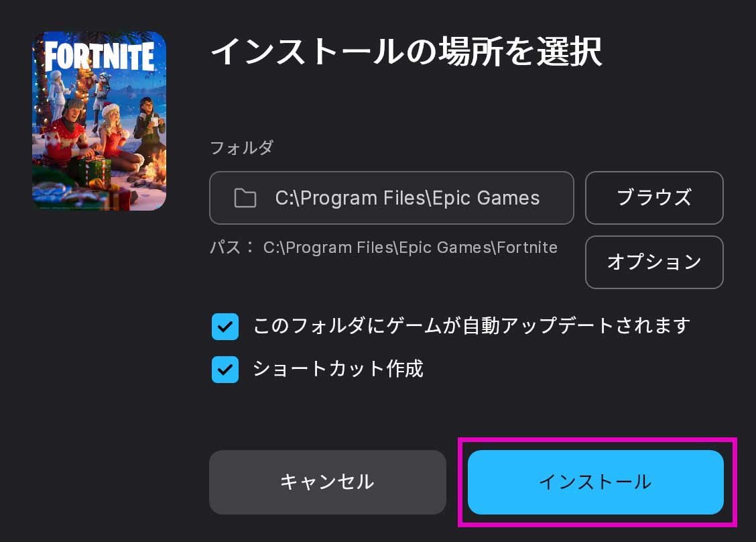The height and width of the screenshot is (542, 756).
Task: Click the FORTNITE logo on the cover art
Action: [99, 56]
